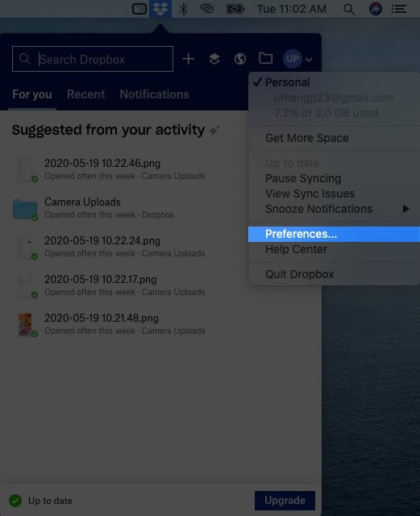Image resolution: width=420 pixels, height=516 pixels.
Task: Open the account dropdown chevron
Action: click(309, 60)
